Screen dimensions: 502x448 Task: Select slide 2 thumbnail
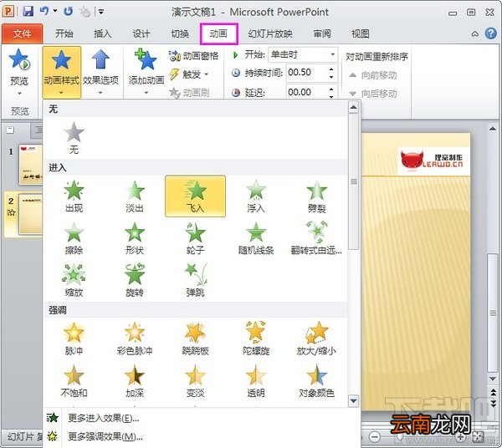click(x=30, y=214)
